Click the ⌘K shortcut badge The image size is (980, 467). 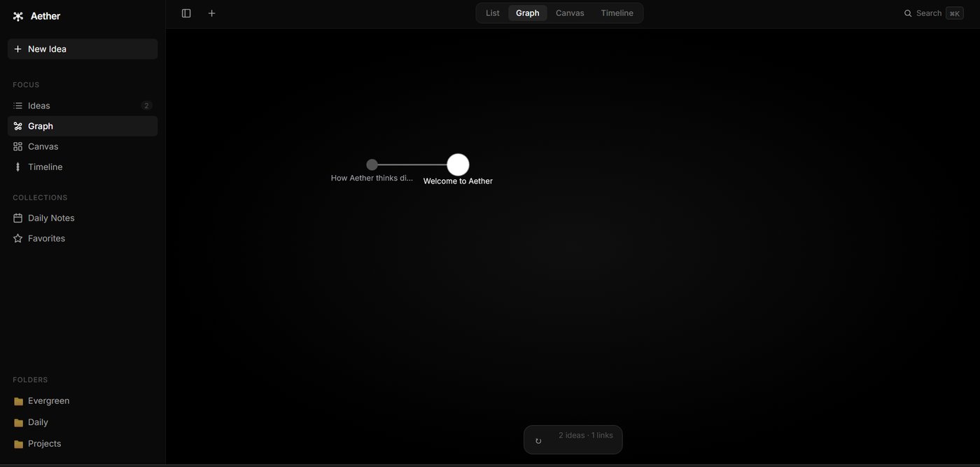point(955,13)
